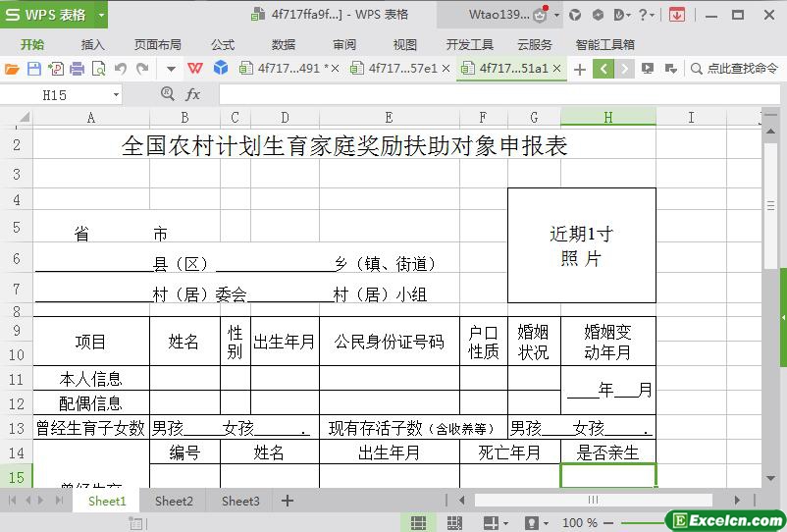787x532 pixels.
Task: Click the print preview icon
Action: [x=98, y=69]
